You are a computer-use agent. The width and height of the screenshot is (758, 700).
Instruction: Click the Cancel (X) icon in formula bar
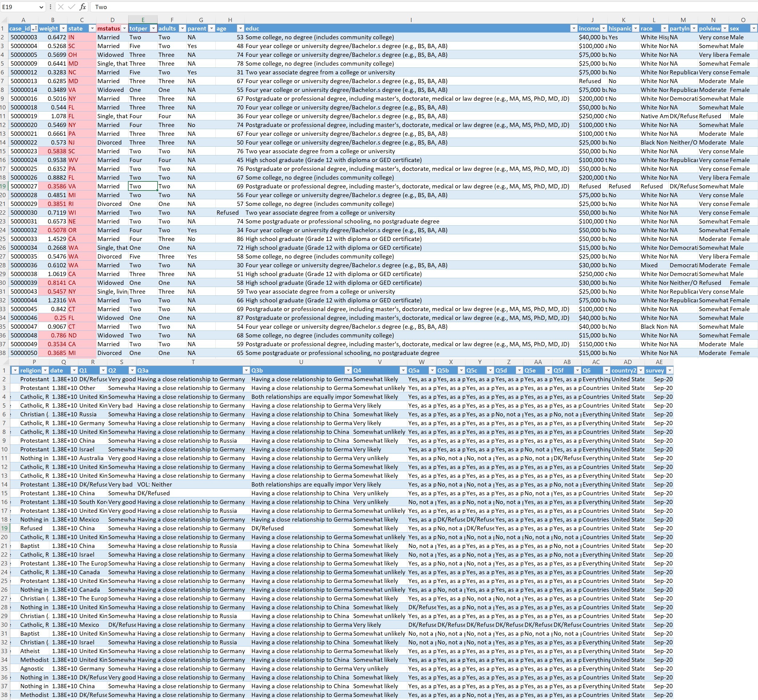coord(60,7)
